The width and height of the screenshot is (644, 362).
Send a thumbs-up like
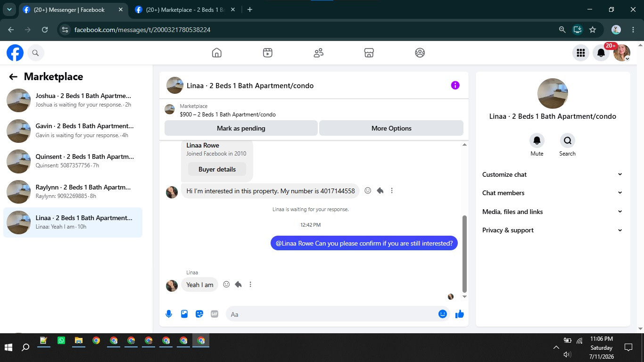pyautogui.click(x=460, y=314)
